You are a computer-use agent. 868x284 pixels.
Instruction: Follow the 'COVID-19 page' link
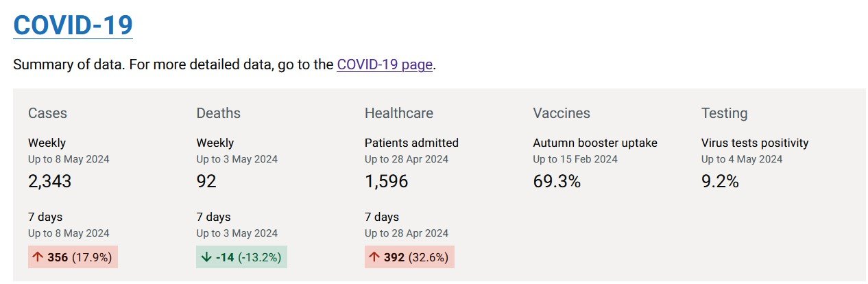point(385,65)
